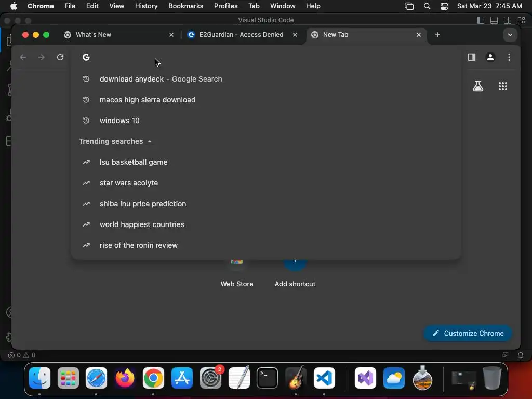Open TextEdit from the Dock
Screen dimensions: 532x399
tap(239, 378)
